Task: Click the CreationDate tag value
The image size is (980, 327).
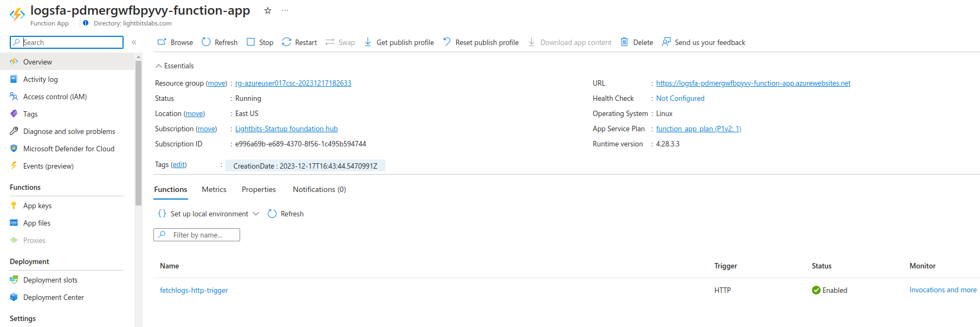Action: pos(305,166)
